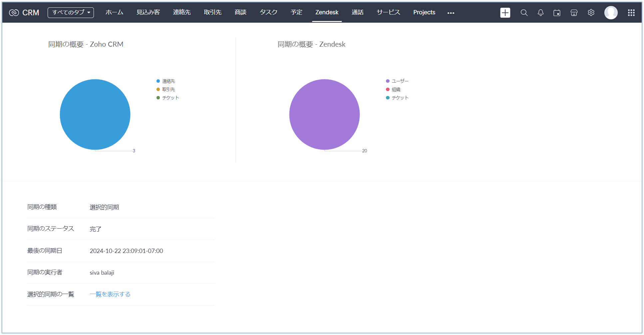Go to the タスク tab
Viewport: 644px width, 335px height.
pos(269,12)
